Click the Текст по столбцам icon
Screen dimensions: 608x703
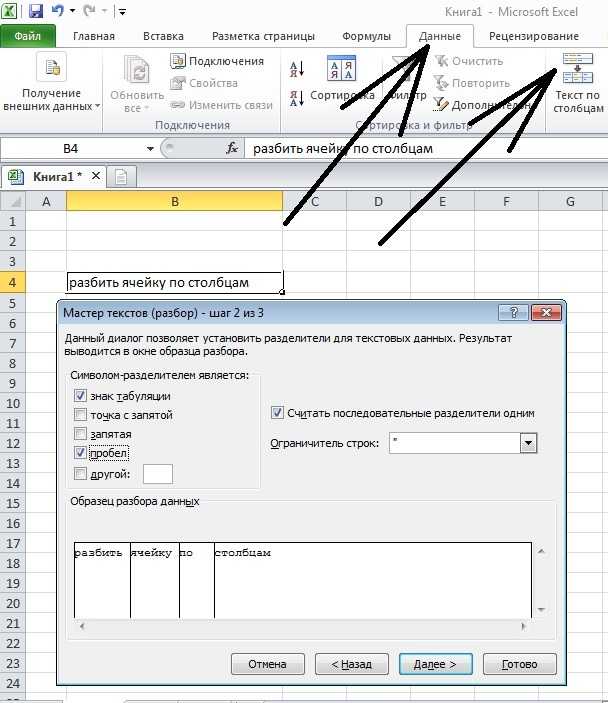coord(578,68)
